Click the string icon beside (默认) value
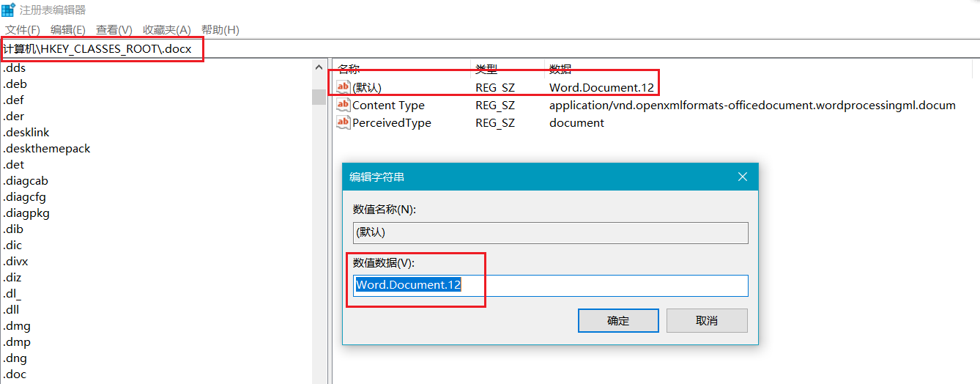 pyautogui.click(x=343, y=87)
